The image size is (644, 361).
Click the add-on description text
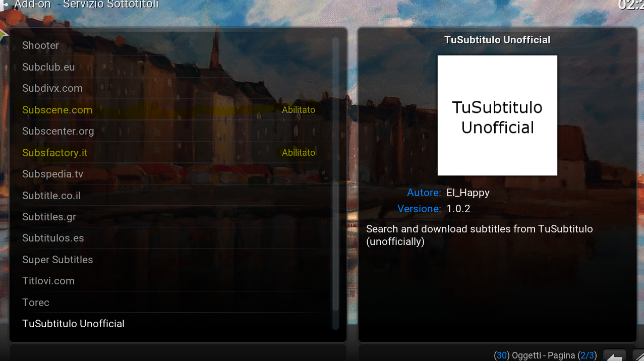[479, 235]
